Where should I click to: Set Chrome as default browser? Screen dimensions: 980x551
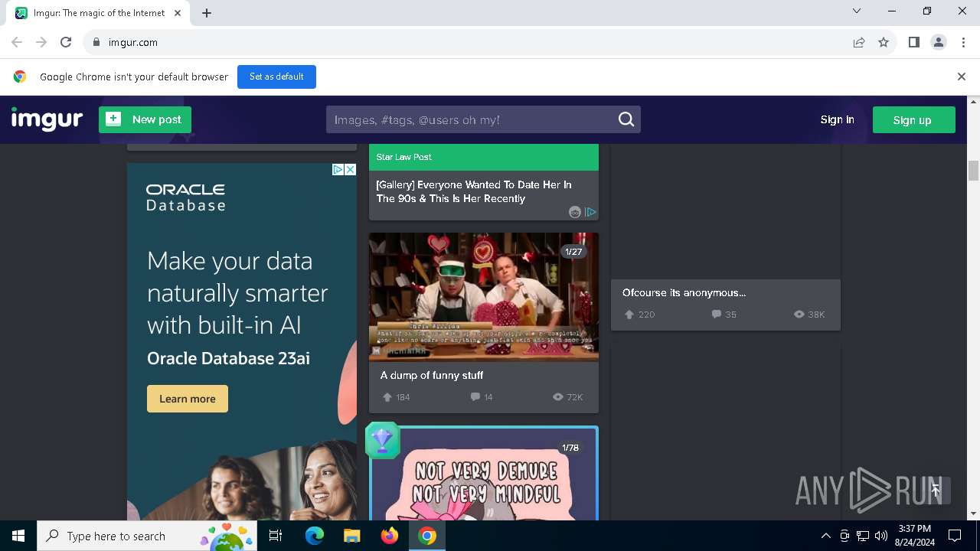click(276, 77)
